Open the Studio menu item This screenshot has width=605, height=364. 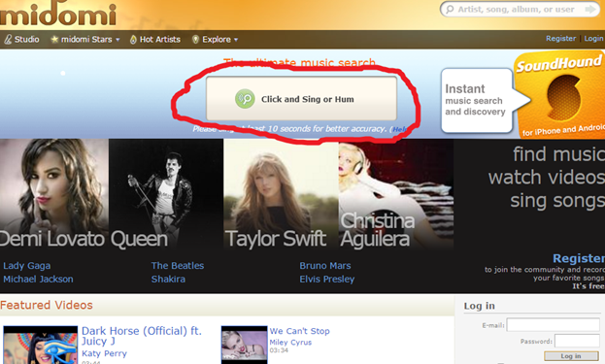pos(26,40)
